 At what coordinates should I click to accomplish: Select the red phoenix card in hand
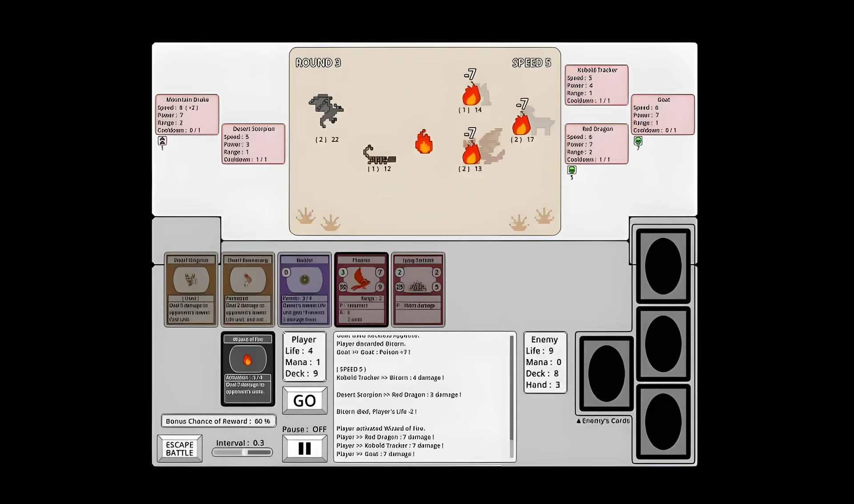(361, 289)
